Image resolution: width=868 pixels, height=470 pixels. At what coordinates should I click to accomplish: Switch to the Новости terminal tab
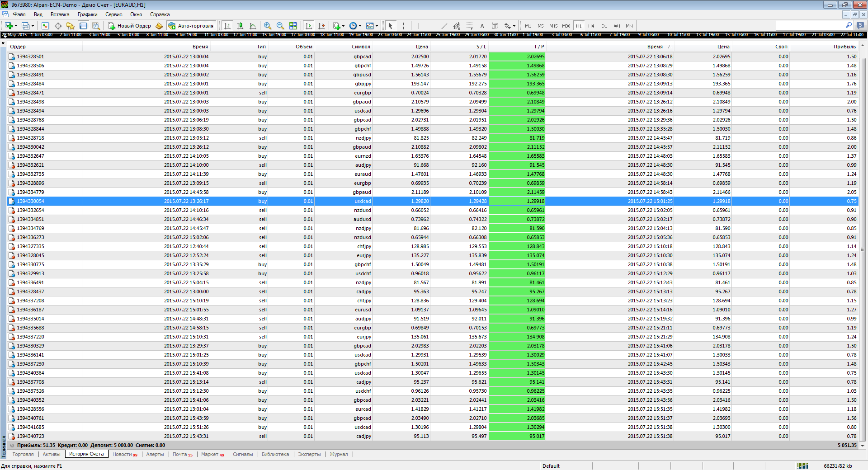(125, 454)
